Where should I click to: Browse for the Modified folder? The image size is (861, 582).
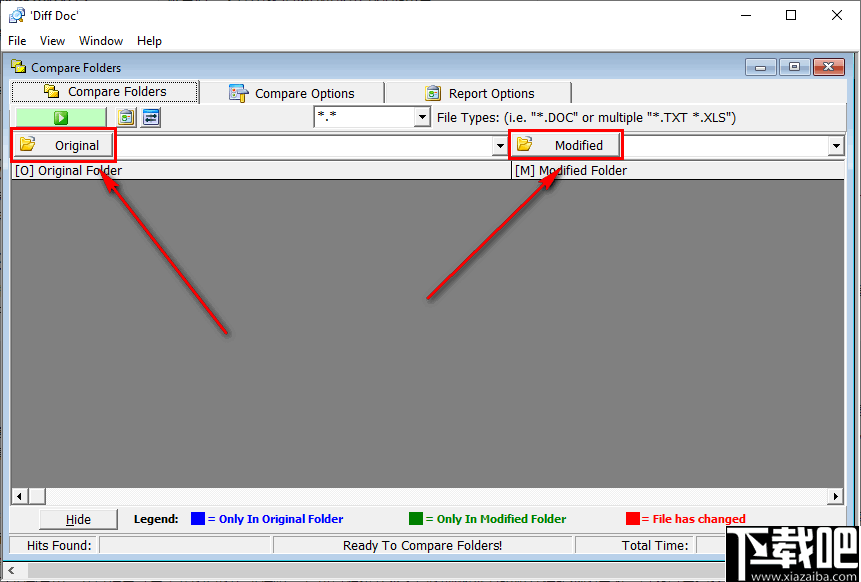[x=566, y=146]
